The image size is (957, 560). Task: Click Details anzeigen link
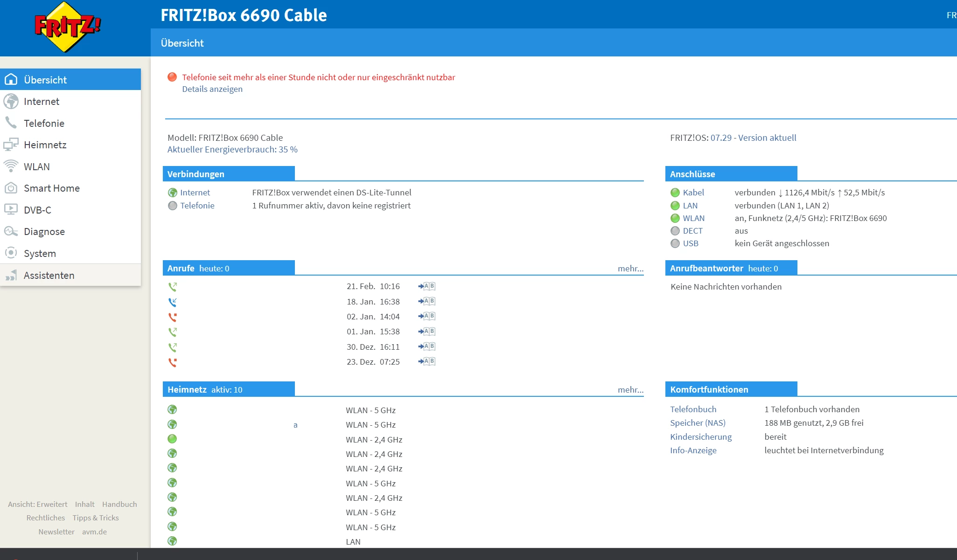click(x=212, y=89)
